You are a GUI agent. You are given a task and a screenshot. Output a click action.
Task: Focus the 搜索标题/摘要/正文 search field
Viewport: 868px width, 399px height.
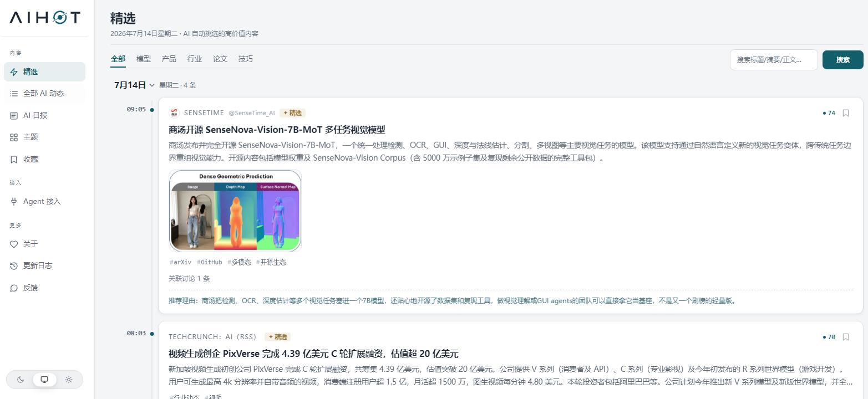click(774, 60)
